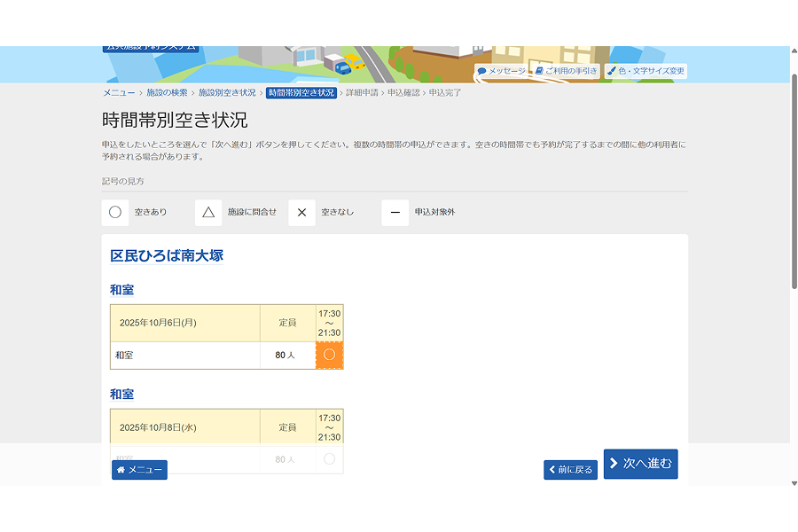This screenshot has width=798, height=532.
Task: Toggle the October 6 和室 17:30–21:30 slot
Action: coord(329,355)
